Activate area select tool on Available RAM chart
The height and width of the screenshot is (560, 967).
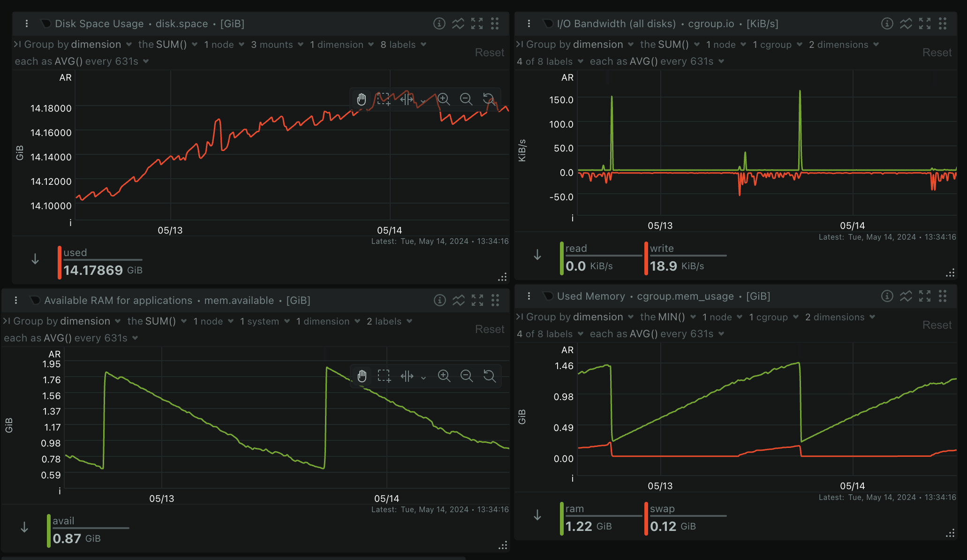pos(384,376)
